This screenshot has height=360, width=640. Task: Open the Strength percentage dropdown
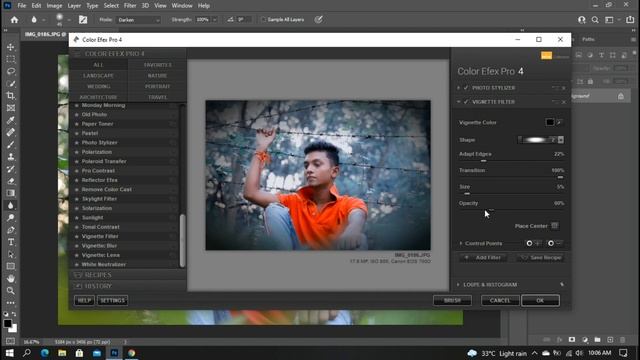coord(215,20)
